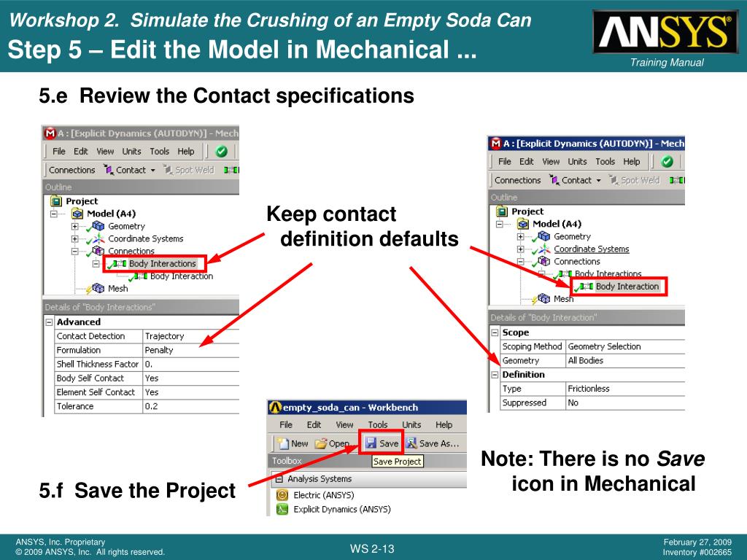This screenshot has width=747, height=560.
Task: Click Coordinate Systems axis icon in left outline
Action: (x=98, y=238)
